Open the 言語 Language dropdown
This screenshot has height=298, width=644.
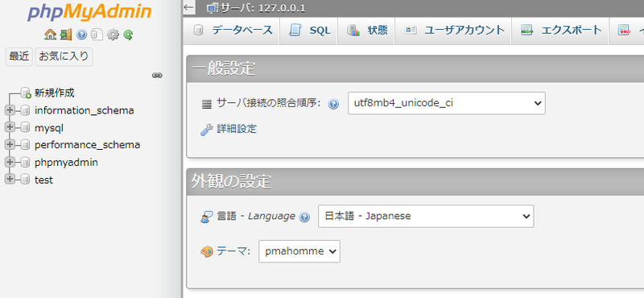pos(426,216)
